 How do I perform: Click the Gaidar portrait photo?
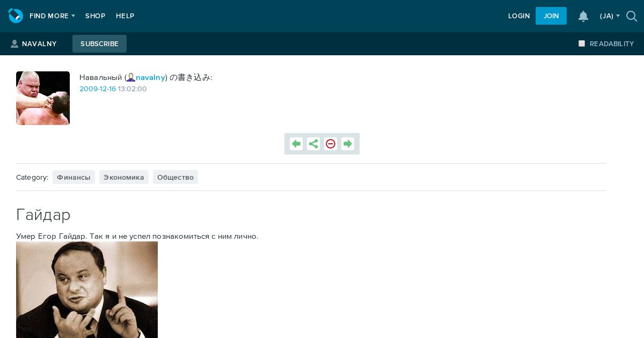[87, 290]
